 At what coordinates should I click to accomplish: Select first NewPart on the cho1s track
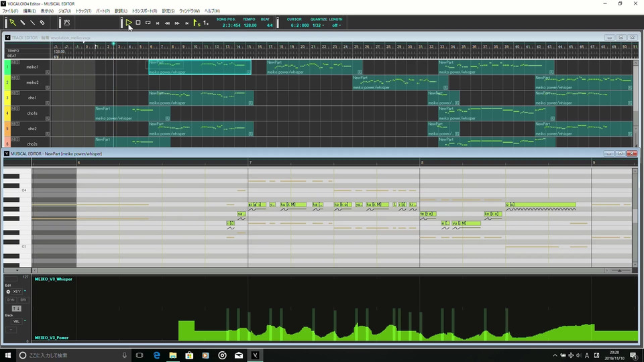click(x=132, y=113)
